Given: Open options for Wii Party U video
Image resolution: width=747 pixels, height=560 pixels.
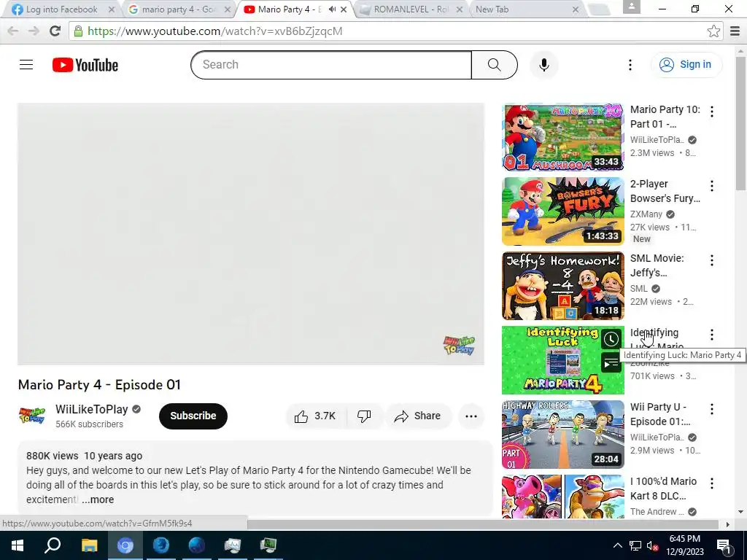Looking at the screenshot, I should [x=712, y=408].
